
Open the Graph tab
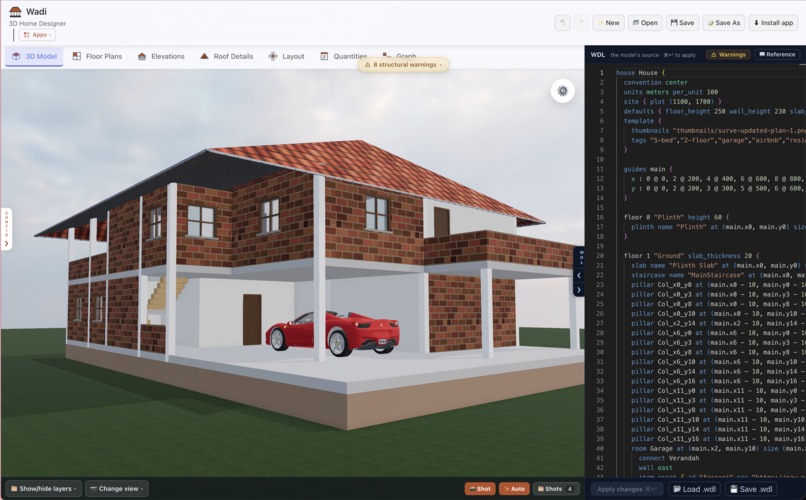tap(399, 55)
